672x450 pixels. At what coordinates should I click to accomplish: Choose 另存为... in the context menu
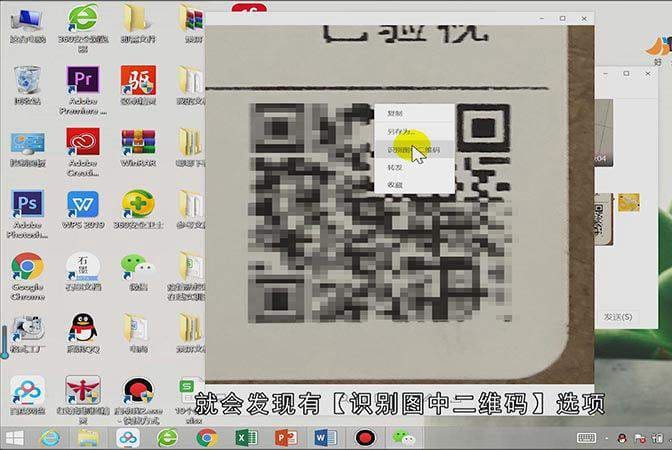(x=414, y=132)
